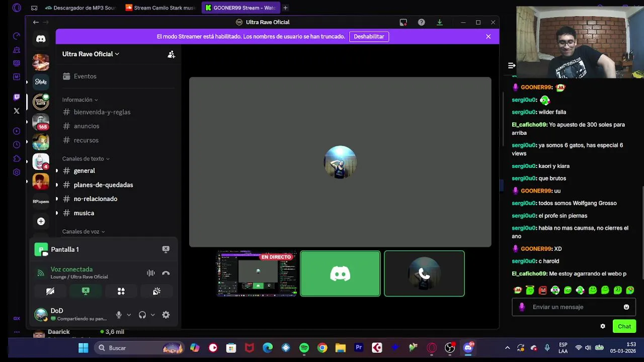Dismiss the Streamer mode banner
The image size is (644, 362).
pyautogui.click(x=488, y=36)
